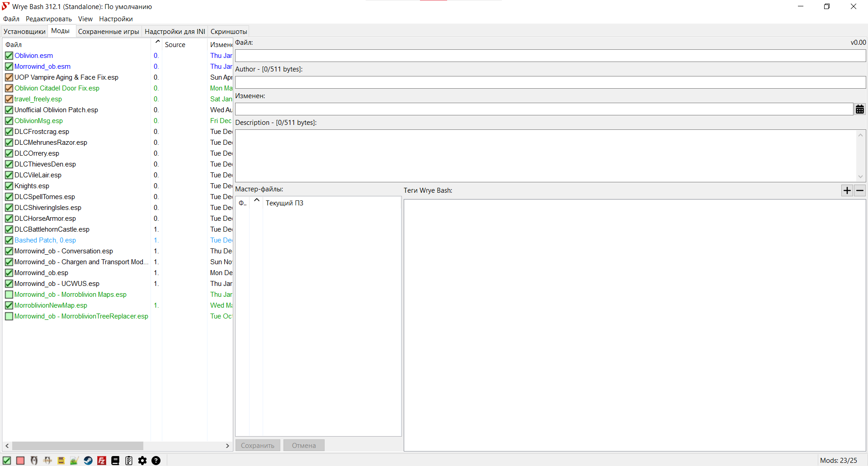Launch FileZilla from the status bar
The width and height of the screenshot is (868, 466).
tap(102, 461)
